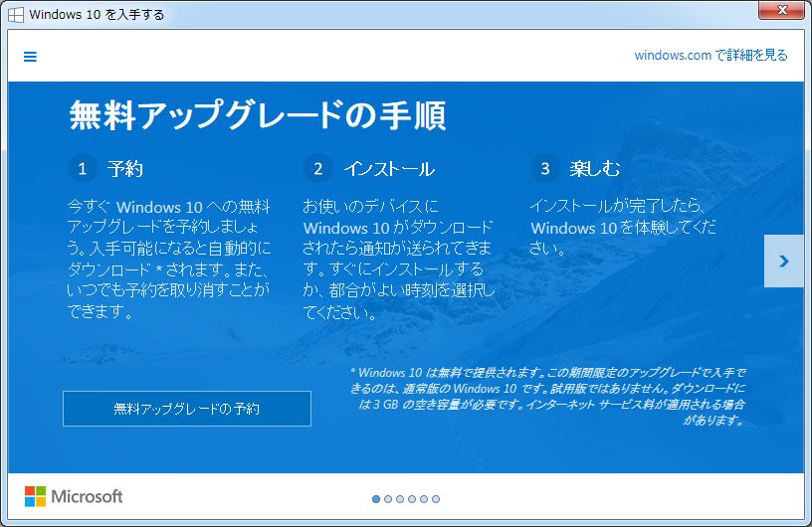Select the sixth page indicator dot
Screen dimensions: 812x527
pos(436,499)
